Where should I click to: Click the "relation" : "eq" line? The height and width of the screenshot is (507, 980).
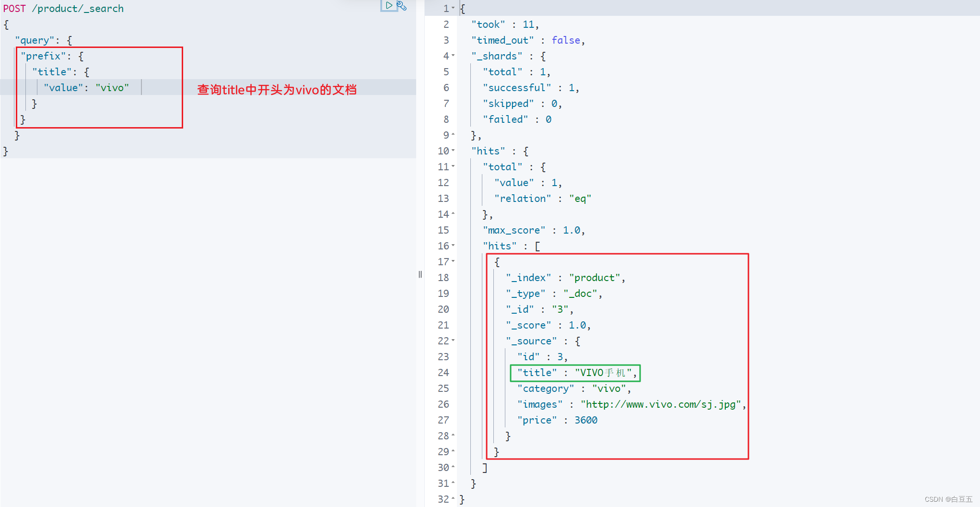tap(543, 199)
